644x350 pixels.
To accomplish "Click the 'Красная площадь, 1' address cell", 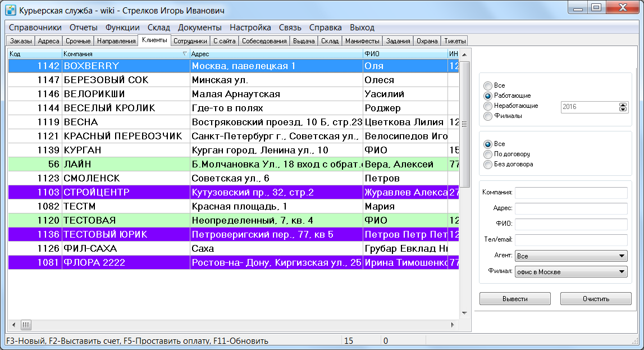I will point(276,206).
